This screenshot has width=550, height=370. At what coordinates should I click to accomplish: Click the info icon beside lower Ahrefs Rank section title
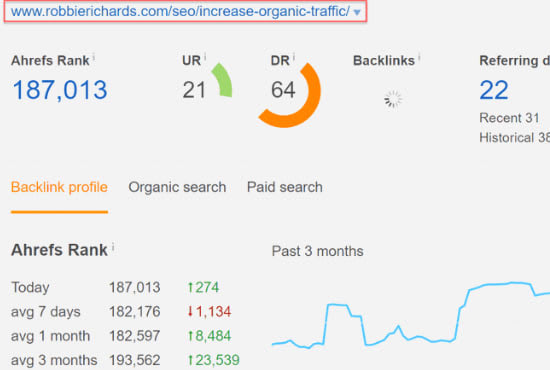point(113,247)
